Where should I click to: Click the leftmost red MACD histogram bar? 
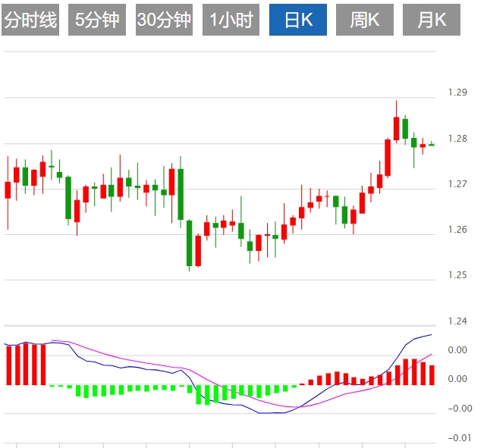[8, 365]
